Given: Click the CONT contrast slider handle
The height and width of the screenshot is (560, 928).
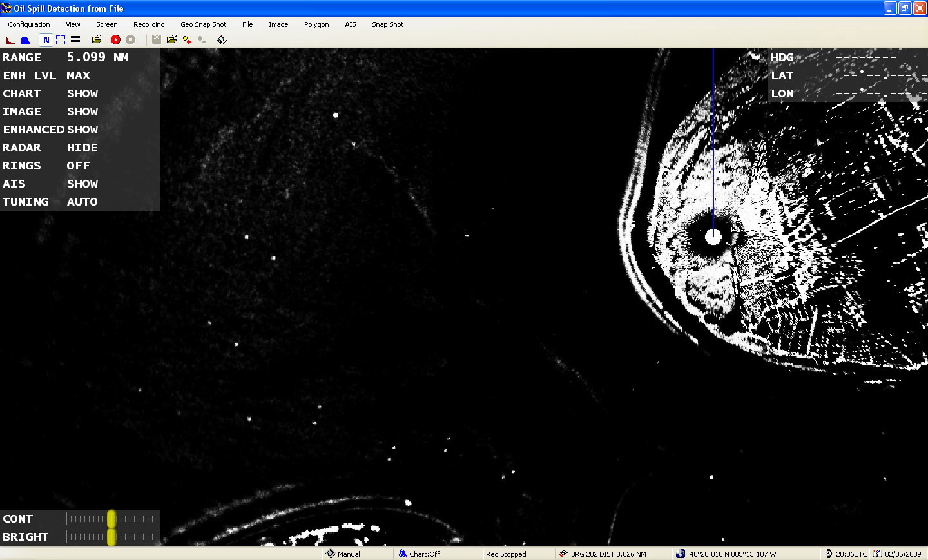Looking at the screenshot, I should pos(111,519).
